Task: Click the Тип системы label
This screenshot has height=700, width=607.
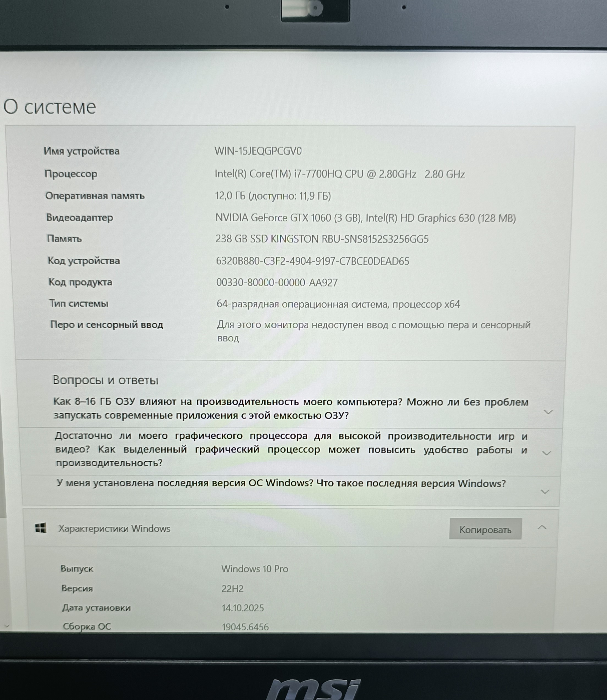Action: [x=79, y=304]
